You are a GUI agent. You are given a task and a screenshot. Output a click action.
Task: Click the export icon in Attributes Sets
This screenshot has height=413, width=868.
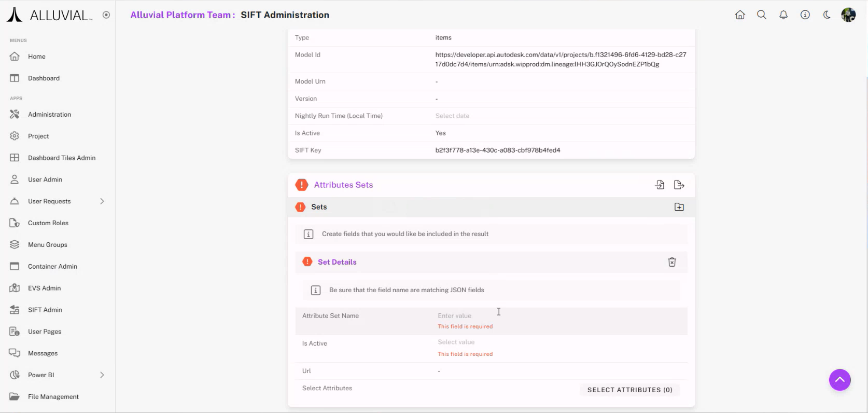[679, 185]
